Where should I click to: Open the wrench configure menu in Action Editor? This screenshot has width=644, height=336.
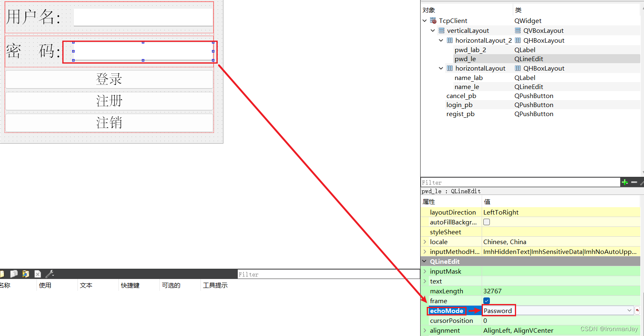click(50, 274)
